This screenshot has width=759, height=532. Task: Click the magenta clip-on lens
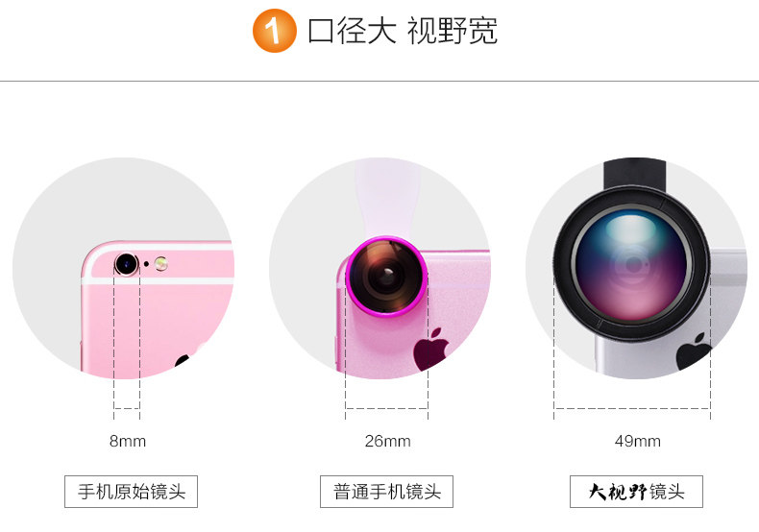coord(386,276)
